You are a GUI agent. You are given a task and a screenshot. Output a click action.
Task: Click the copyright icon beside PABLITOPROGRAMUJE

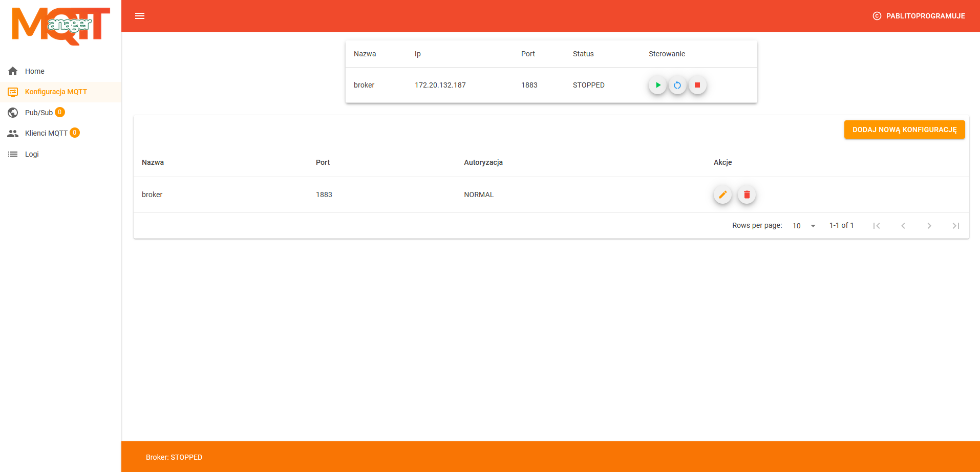877,16
